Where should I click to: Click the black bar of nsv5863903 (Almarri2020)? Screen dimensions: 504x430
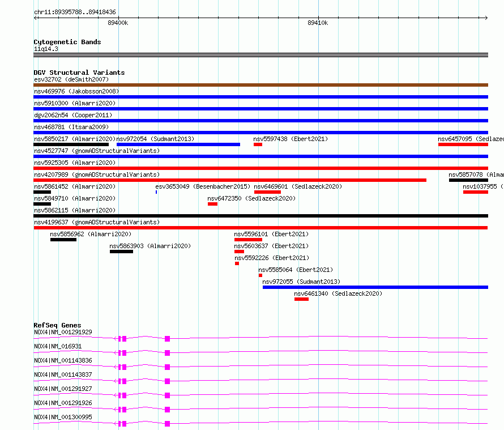point(121,252)
